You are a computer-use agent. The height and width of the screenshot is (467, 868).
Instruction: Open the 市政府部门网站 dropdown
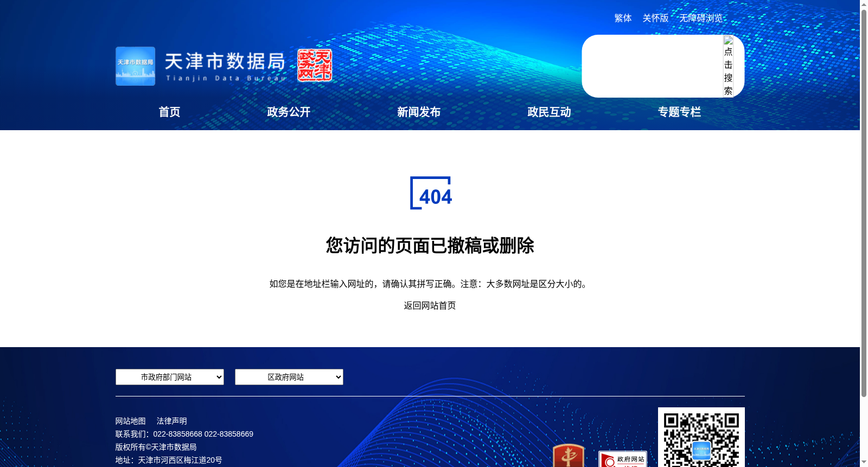coord(170,377)
